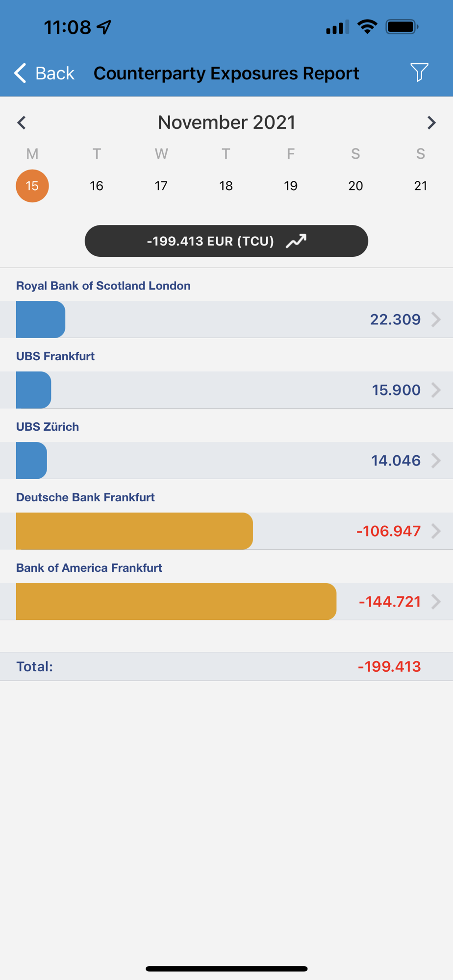Select Friday 19 in calendar
The width and height of the screenshot is (453, 980).
pos(291,186)
